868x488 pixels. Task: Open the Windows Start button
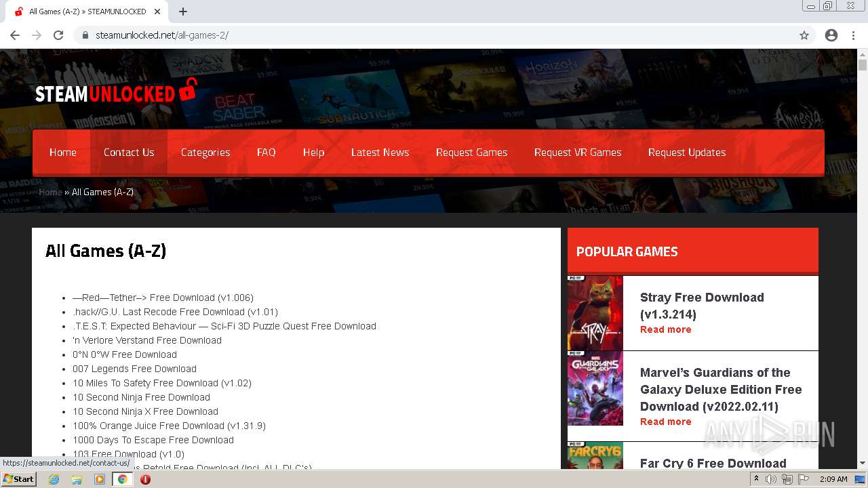(19, 479)
